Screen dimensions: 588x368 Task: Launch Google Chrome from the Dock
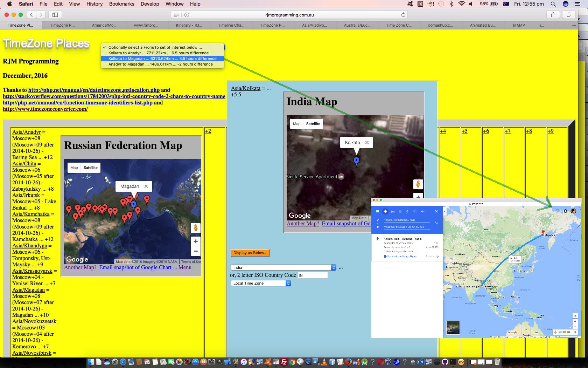click(x=292, y=362)
